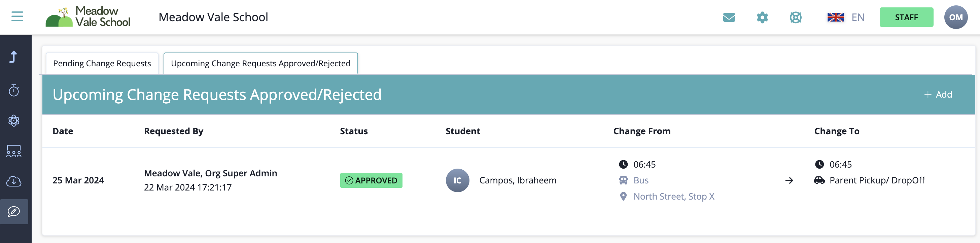The width and height of the screenshot is (980, 243).
Task: Click the route arrow sidebar icon
Action: coord(14,57)
